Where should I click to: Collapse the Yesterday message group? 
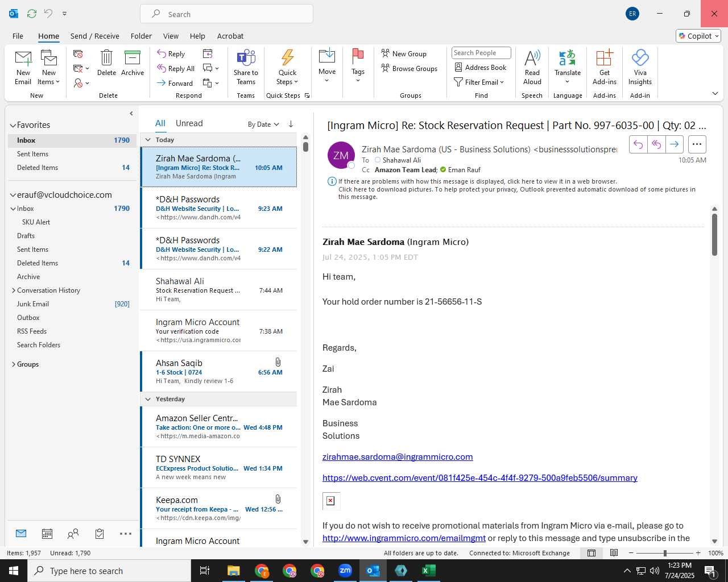(148, 399)
